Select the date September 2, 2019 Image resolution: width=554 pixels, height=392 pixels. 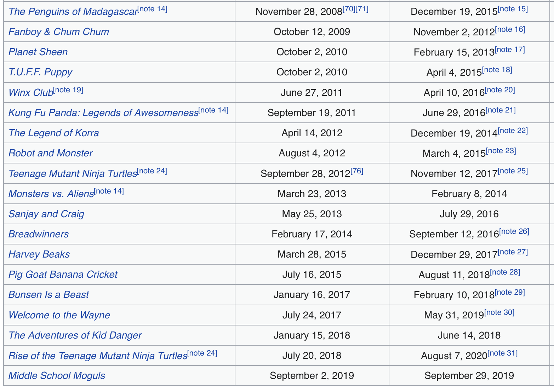(312, 376)
